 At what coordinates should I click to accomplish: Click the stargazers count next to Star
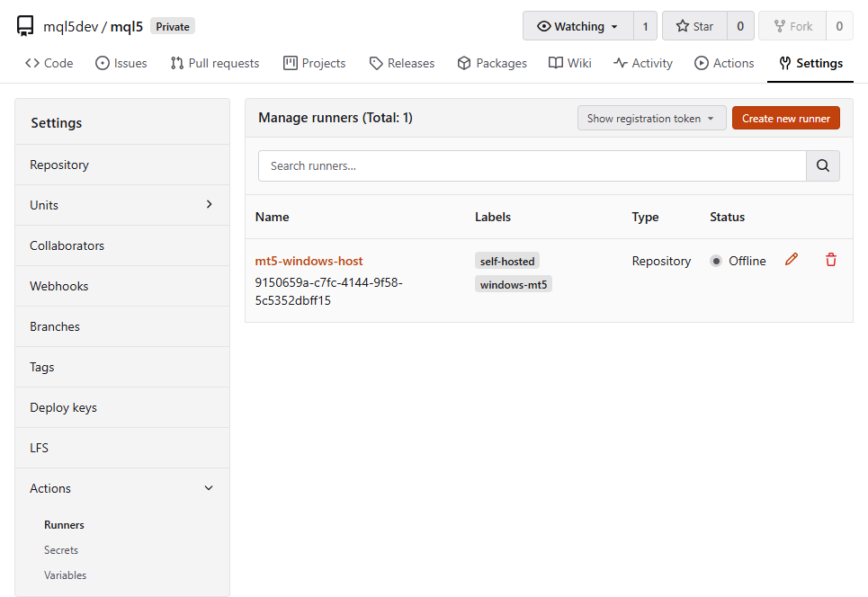740,26
